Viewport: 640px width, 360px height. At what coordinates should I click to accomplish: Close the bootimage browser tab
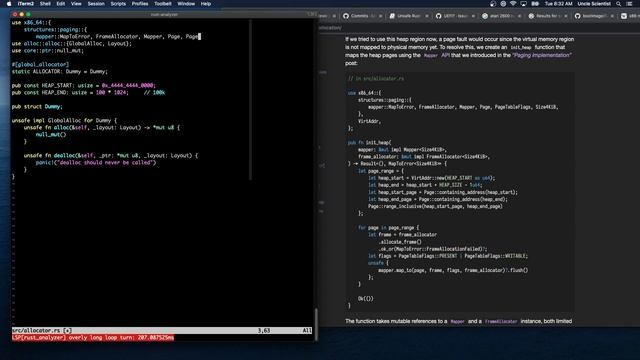click(x=612, y=16)
